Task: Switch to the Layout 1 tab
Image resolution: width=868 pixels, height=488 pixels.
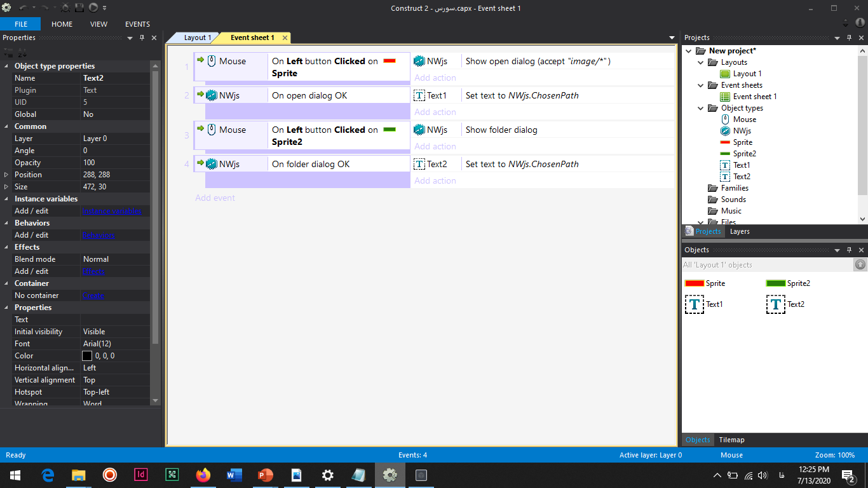Action: point(198,37)
